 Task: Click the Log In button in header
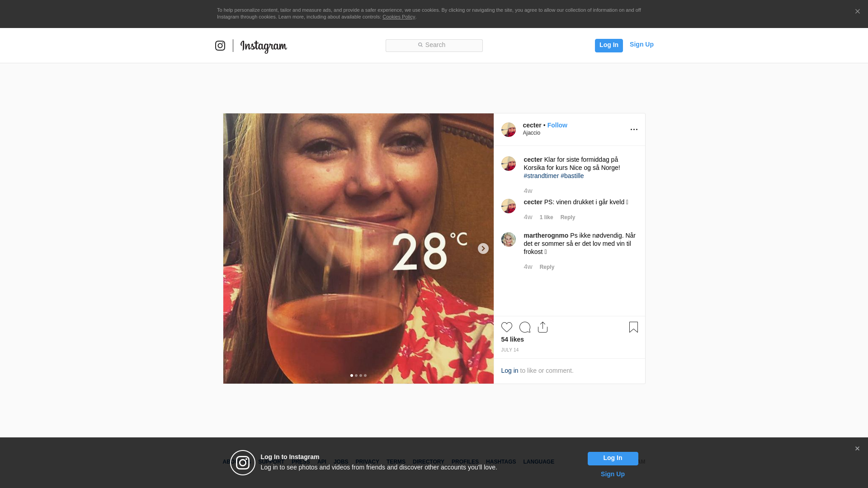tap(609, 46)
